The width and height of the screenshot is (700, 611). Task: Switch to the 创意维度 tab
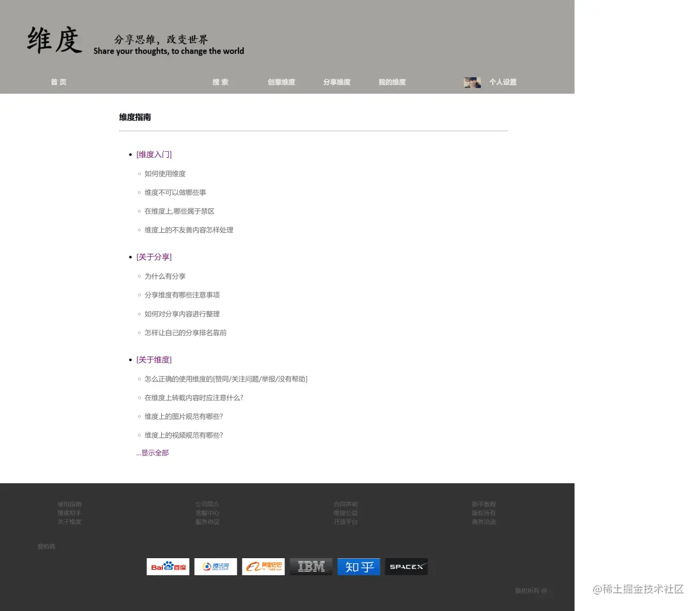pos(281,82)
